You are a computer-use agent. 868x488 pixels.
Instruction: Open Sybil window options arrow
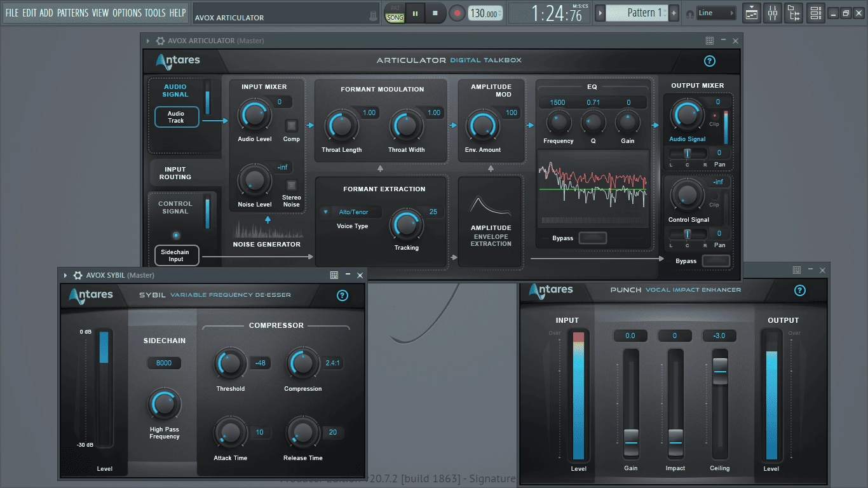point(65,275)
